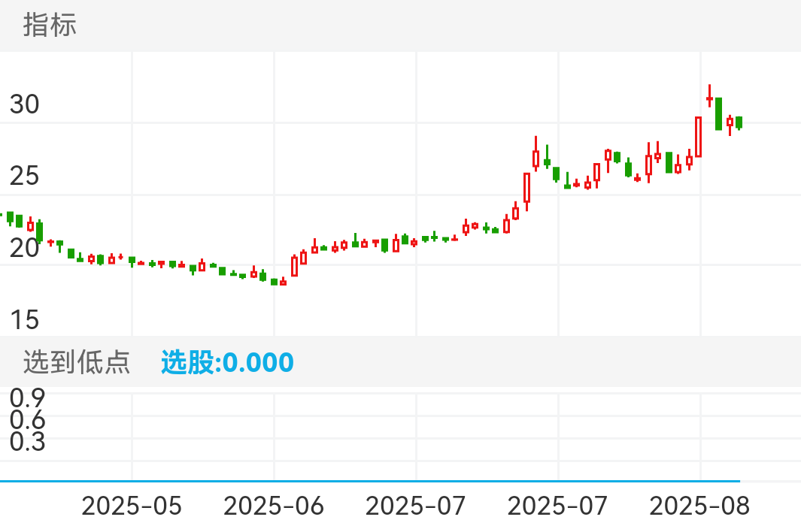Click the 0.9 indicator axis label
This screenshot has width=801, height=532.
(28, 397)
